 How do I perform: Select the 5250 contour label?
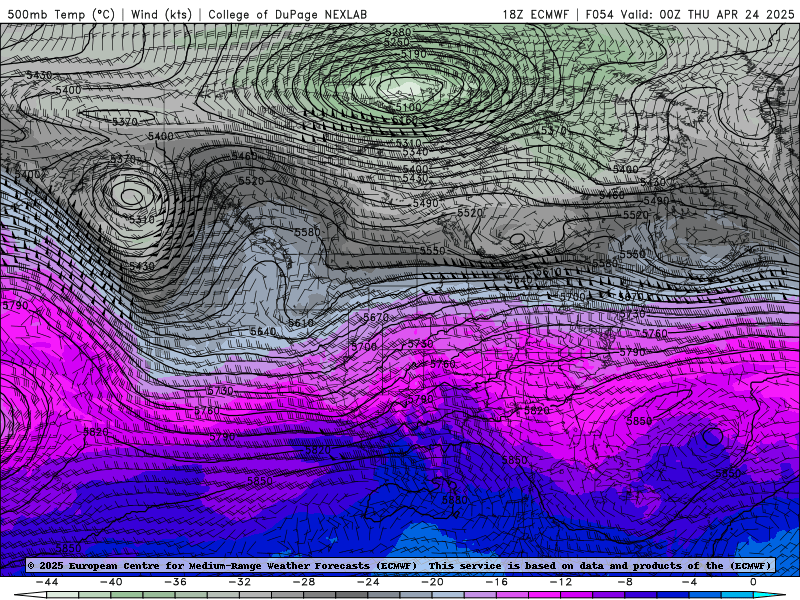[x=396, y=42]
